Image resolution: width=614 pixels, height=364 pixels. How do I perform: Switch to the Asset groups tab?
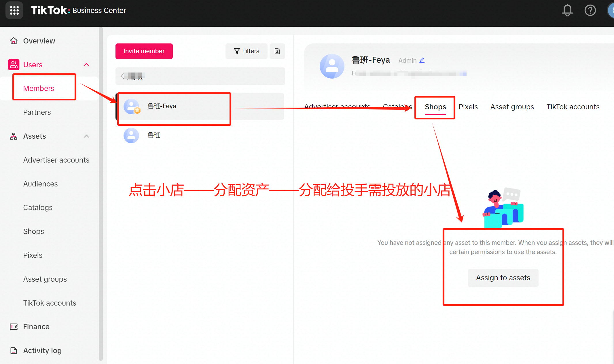(512, 107)
